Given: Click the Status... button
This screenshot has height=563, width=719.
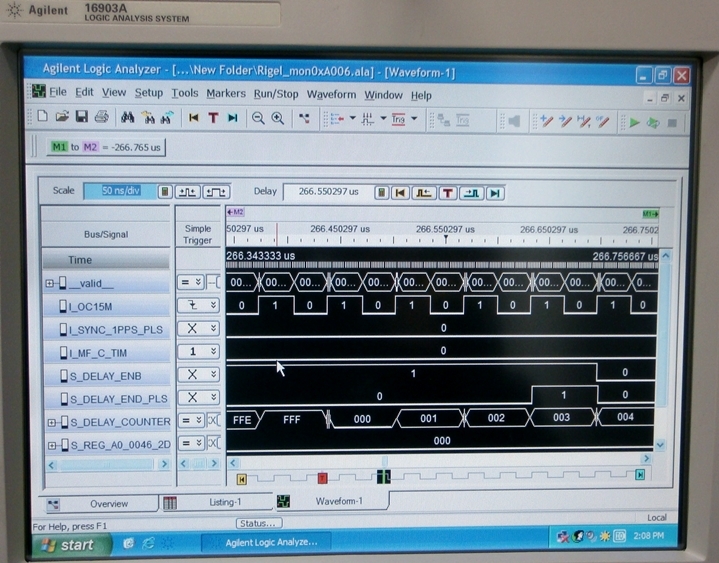Looking at the screenshot, I should [x=259, y=523].
